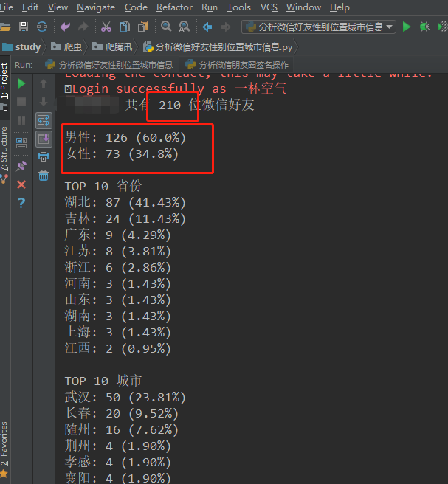Toggle scroll to end of console
Image resolution: width=448 pixels, height=484 pixels.
[x=44, y=139]
